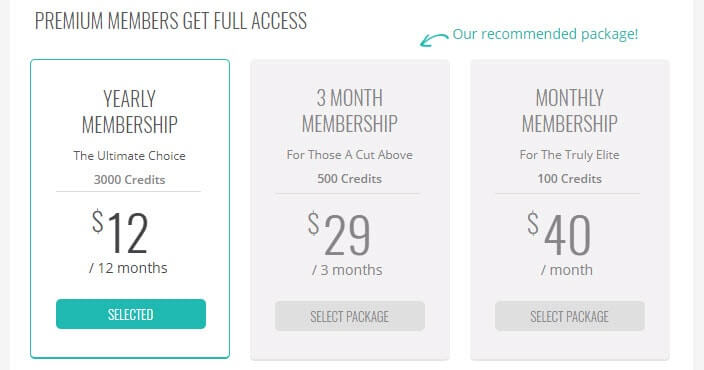Click the Monthly Membership heading
Viewport: 704px width, 370px height.
coord(570,110)
